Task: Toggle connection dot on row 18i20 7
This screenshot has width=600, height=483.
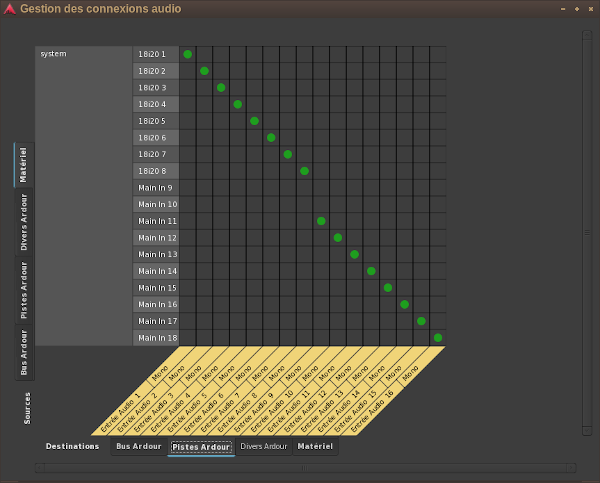Action: tap(288, 154)
